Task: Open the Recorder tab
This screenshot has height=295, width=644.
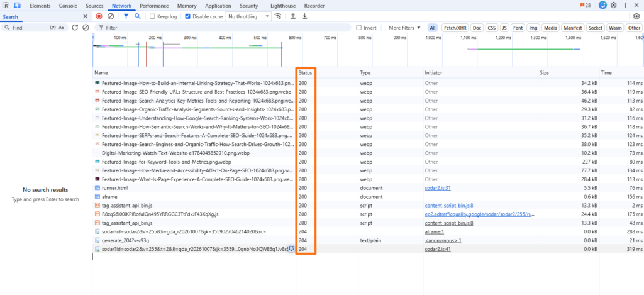Action: click(314, 6)
